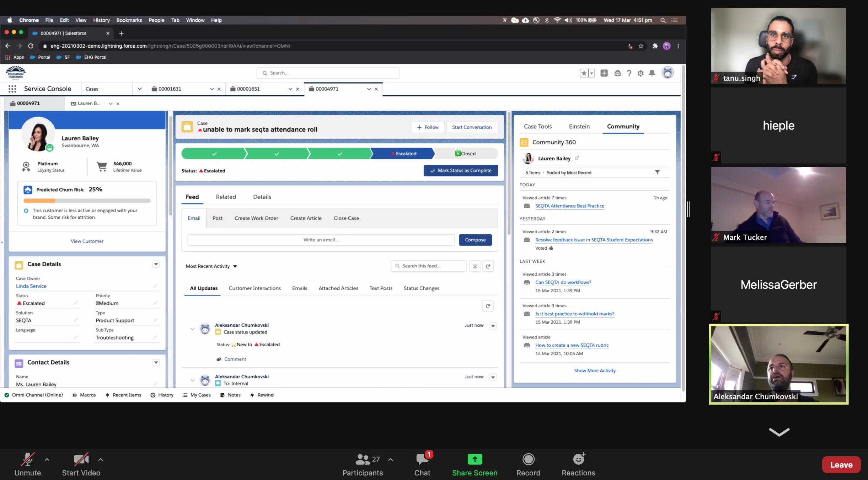Open the Related tab of the case
This screenshot has width=868, height=480.
(x=226, y=197)
